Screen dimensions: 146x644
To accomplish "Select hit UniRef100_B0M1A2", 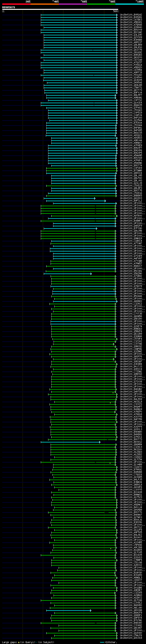I will pos(131,15).
